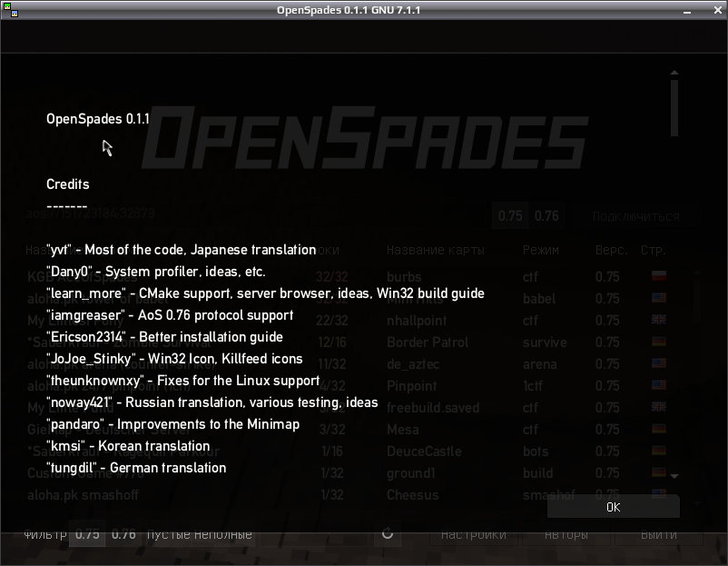Select the "Dany0" System profiler line
The image size is (728, 566).
click(x=156, y=272)
